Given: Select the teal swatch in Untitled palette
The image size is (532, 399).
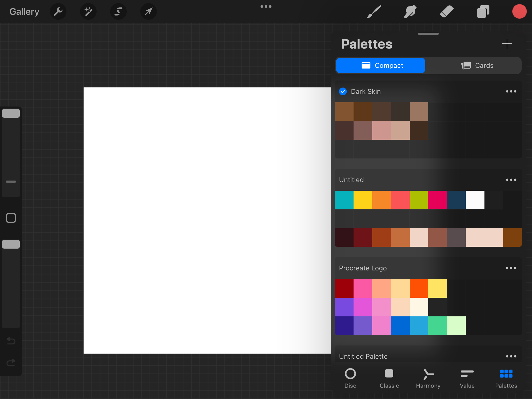Looking at the screenshot, I should pyautogui.click(x=344, y=200).
